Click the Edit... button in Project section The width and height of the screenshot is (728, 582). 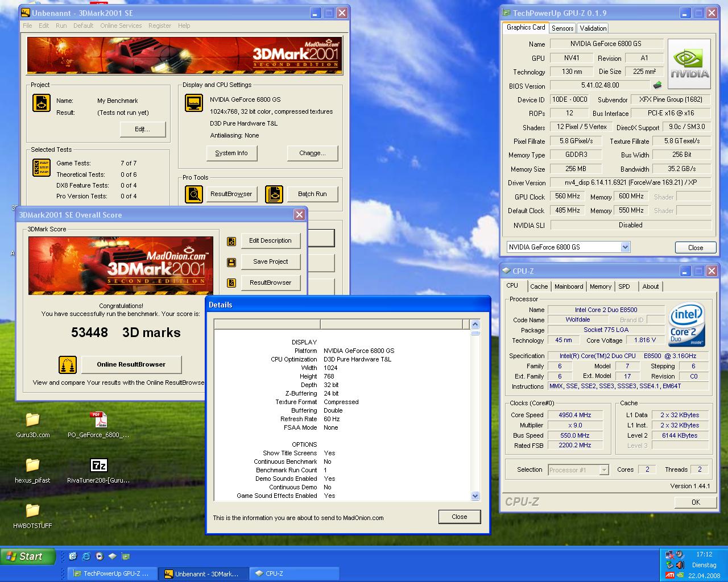143,130
